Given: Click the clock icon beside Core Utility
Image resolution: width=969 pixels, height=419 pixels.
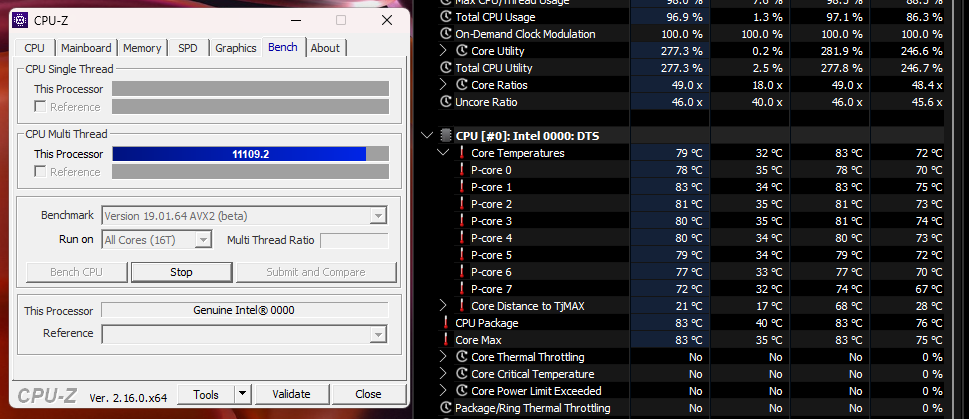Looking at the screenshot, I should (x=462, y=51).
